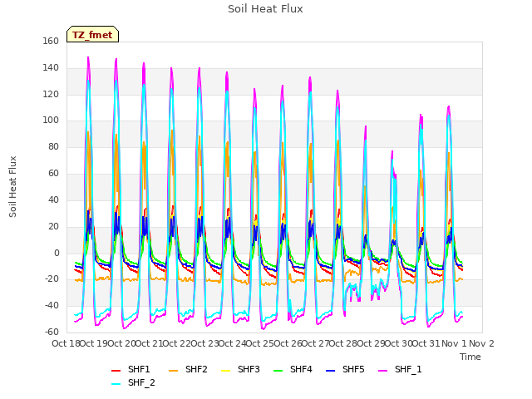
Task: Click the Time axis label
Action: (470, 357)
